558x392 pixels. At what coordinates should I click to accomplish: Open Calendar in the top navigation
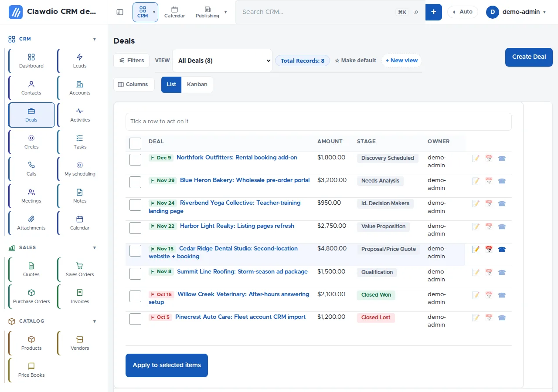click(174, 12)
